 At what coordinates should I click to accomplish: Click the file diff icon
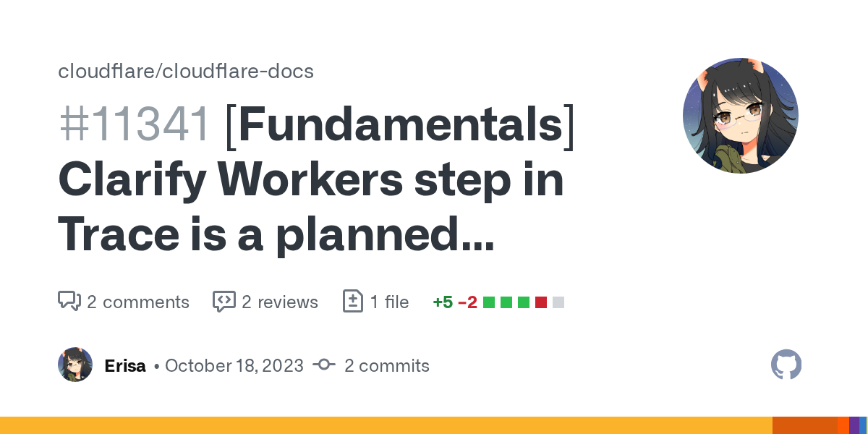tap(352, 302)
